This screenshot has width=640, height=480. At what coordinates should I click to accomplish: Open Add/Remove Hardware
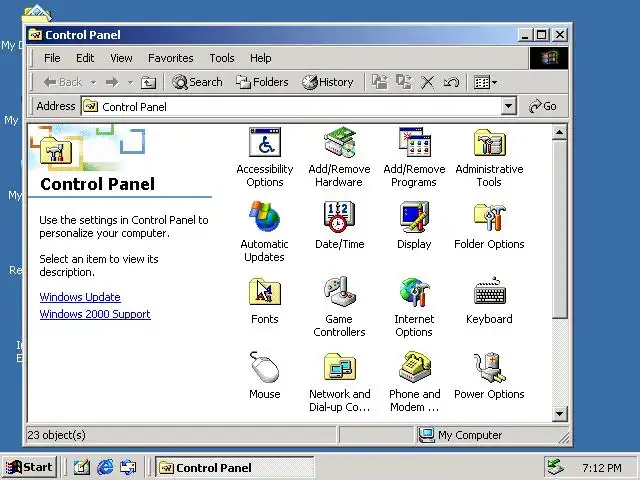[x=339, y=157]
